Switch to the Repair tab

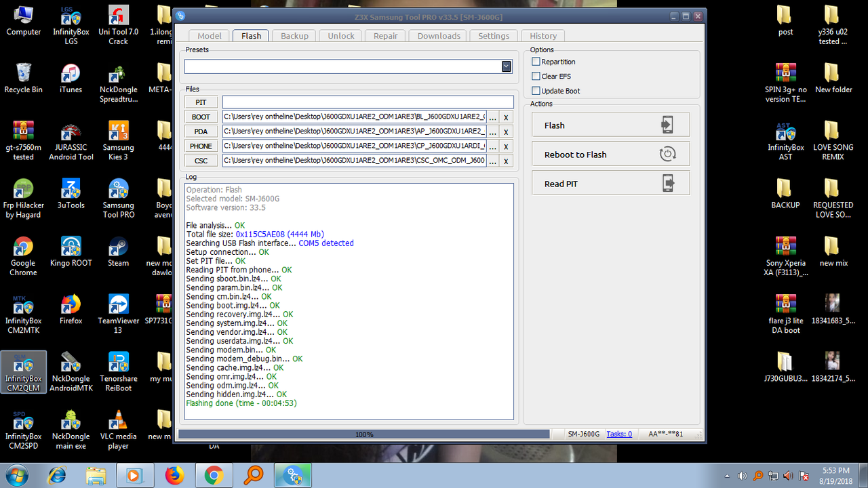[386, 36]
